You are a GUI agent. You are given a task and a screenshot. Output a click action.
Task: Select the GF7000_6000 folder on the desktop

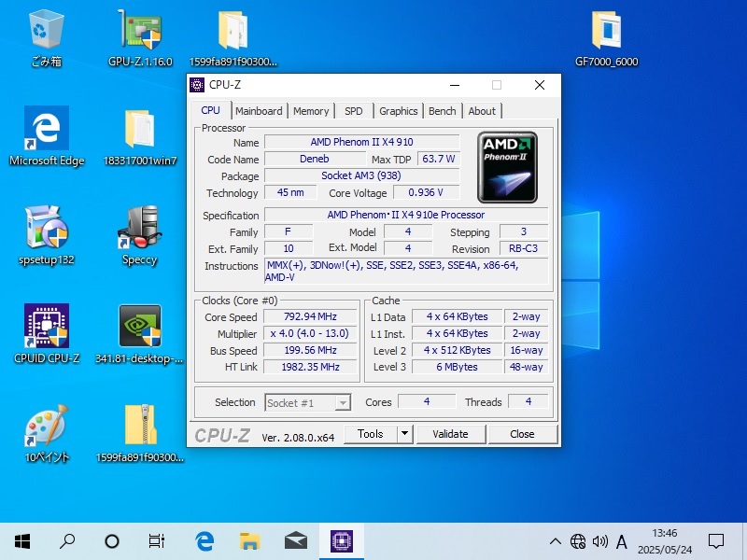(x=606, y=38)
